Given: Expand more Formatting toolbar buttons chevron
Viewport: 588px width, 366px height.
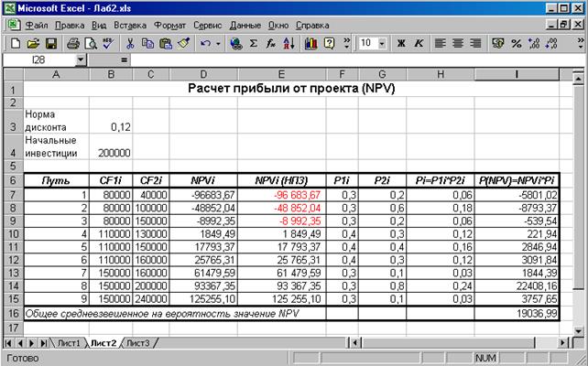Looking at the screenshot, I should point(581,43).
